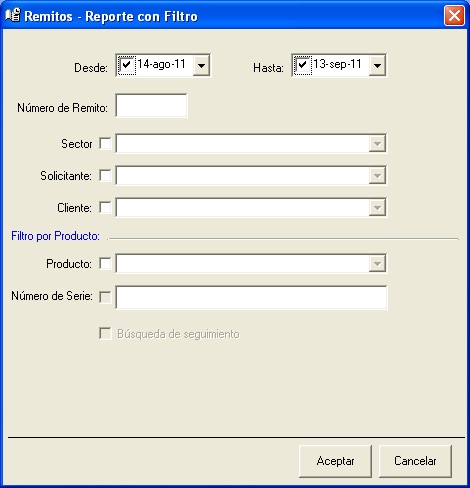Click the Remitos window title icon
The width and height of the screenshot is (470, 488).
tap(13, 15)
